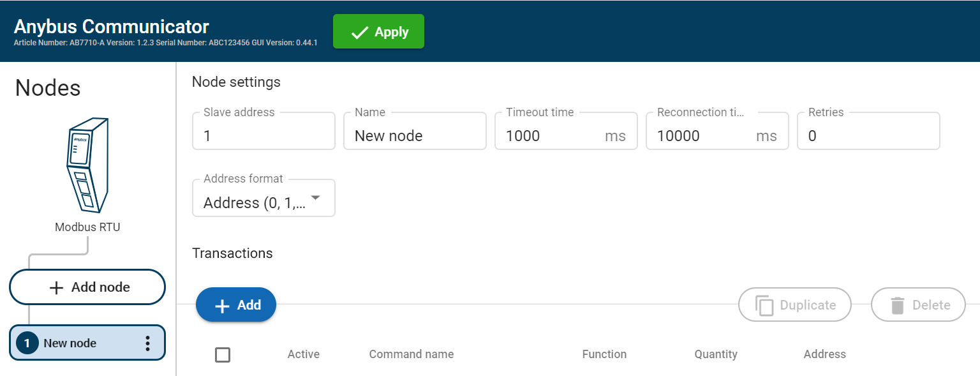Image resolution: width=980 pixels, height=376 pixels.
Task: Click the Slave address input field
Action: pos(264,135)
